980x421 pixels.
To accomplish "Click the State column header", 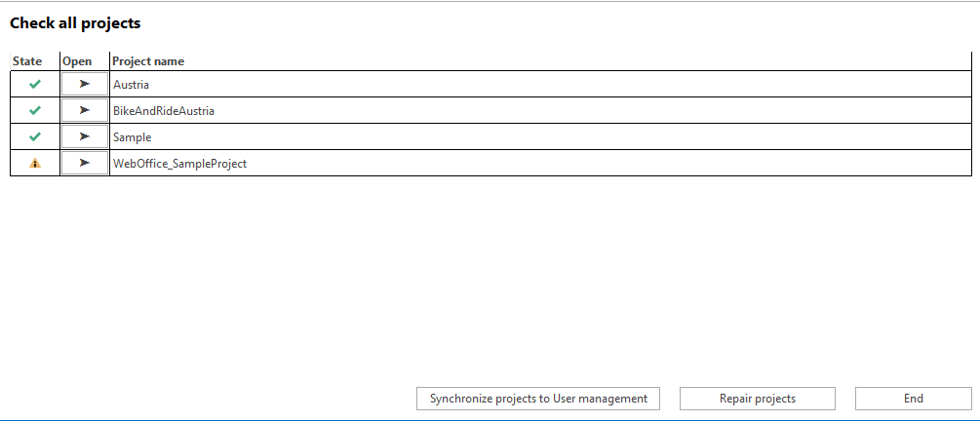I will click(x=27, y=61).
